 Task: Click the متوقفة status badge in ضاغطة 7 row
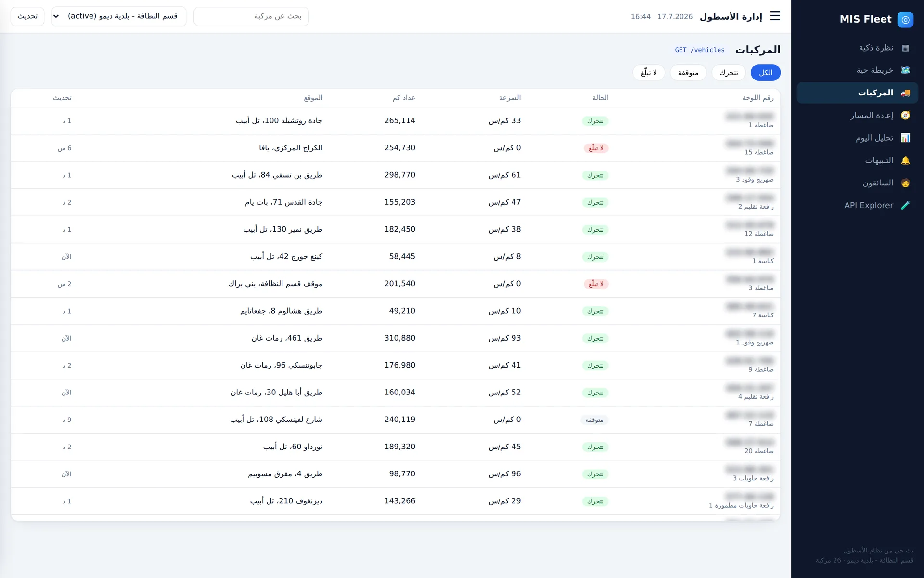coord(594,420)
